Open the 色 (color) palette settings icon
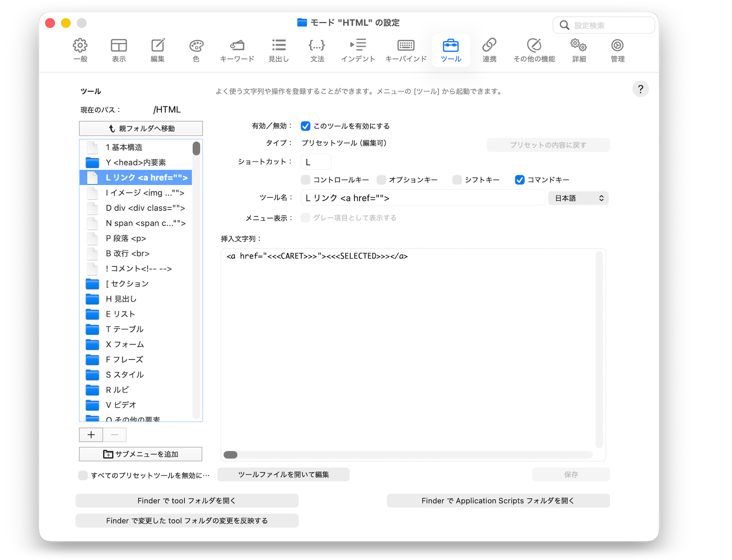 [x=196, y=46]
